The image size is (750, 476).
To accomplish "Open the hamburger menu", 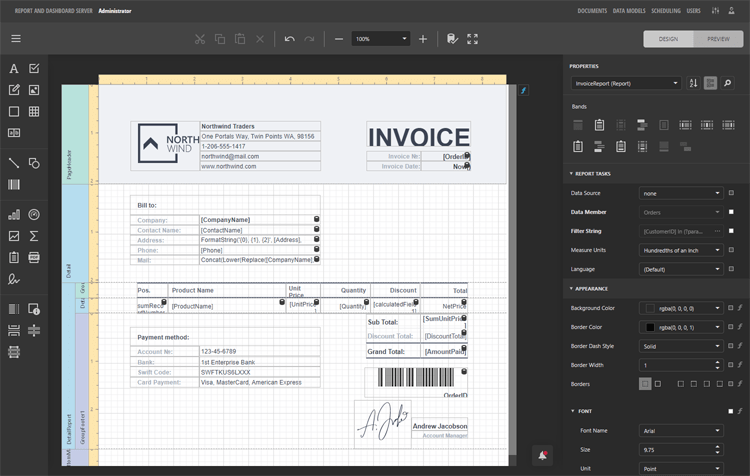I will tap(15, 39).
